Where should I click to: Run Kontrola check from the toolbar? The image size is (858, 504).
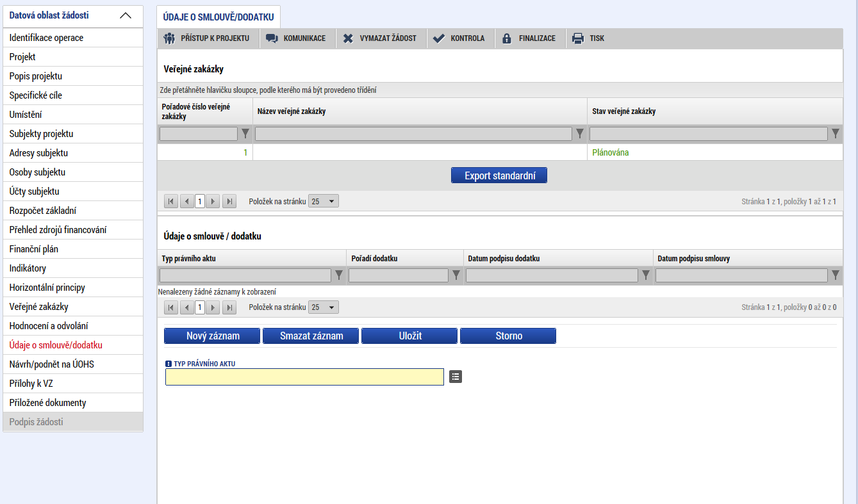click(x=460, y=38)
